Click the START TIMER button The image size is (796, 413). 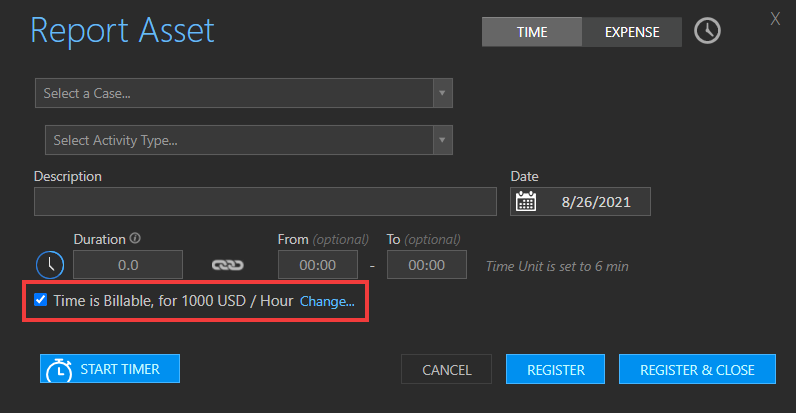tap(110, 369)
